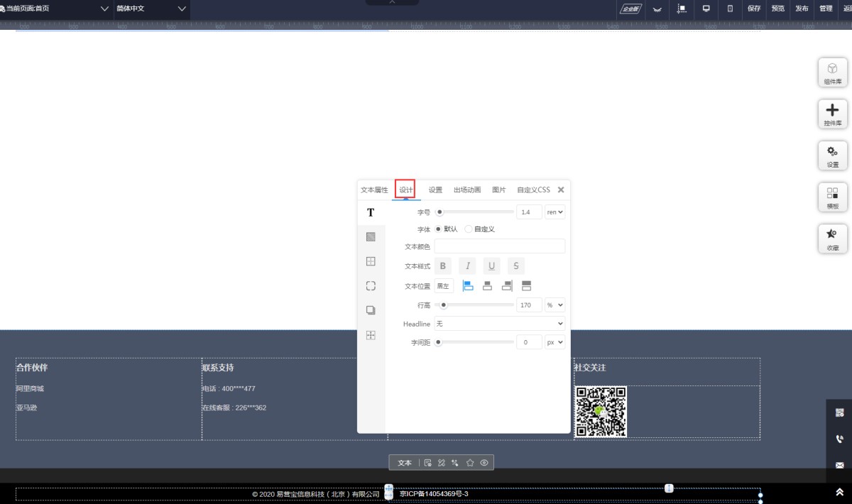Switch to the 出场动画 tab

(467, 190)
